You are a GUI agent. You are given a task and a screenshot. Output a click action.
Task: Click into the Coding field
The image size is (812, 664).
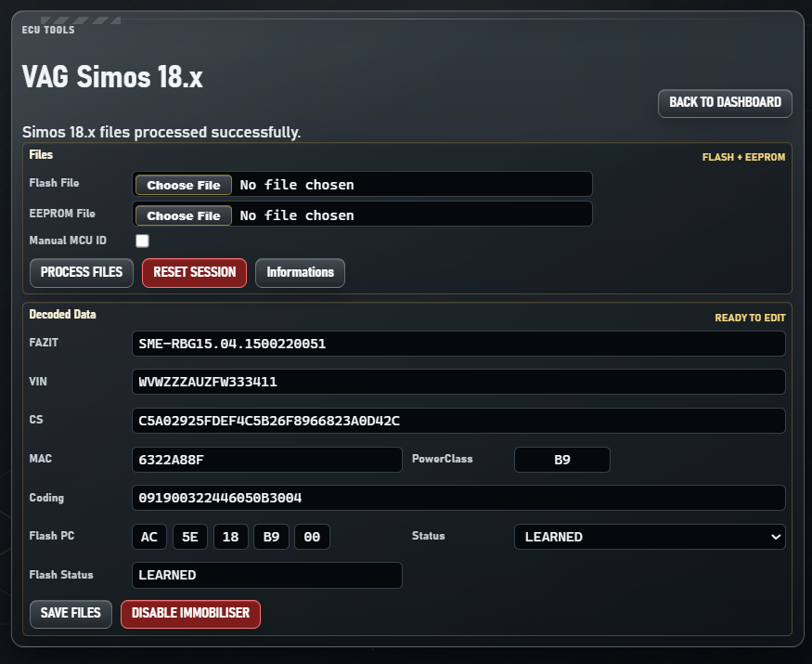(x=458, y=498)
